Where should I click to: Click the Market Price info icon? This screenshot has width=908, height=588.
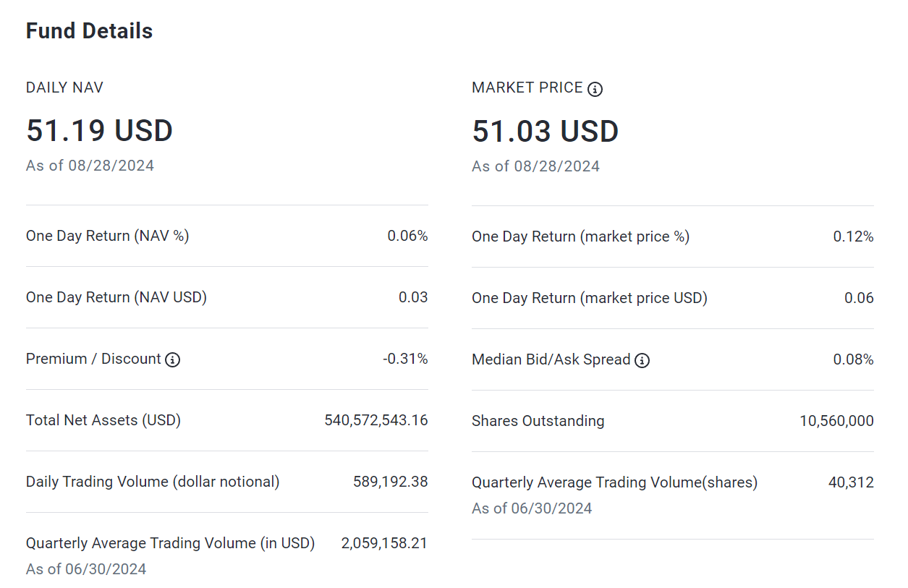pyautogui.click(x=595, y=89)
